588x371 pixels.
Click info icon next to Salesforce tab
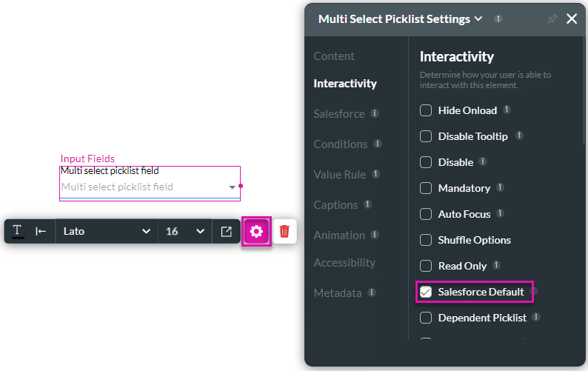375,113
